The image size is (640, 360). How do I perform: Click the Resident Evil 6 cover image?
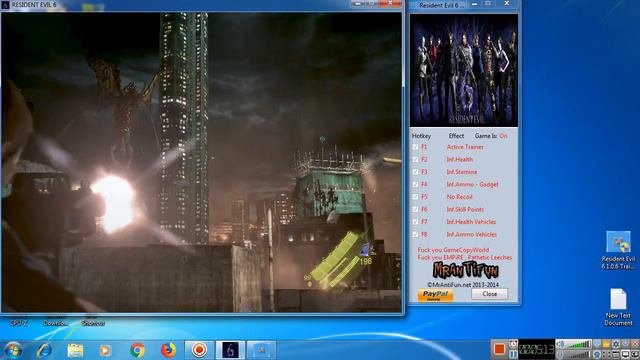464,70
